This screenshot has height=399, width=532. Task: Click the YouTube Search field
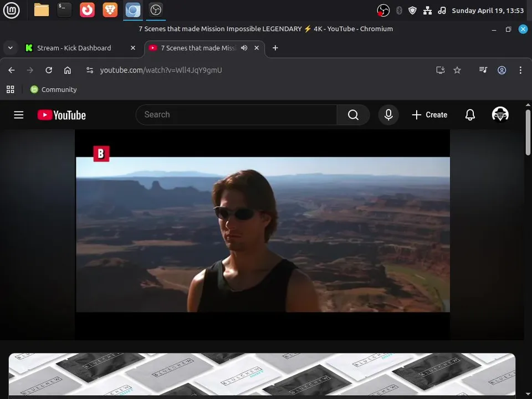[236, 115]
